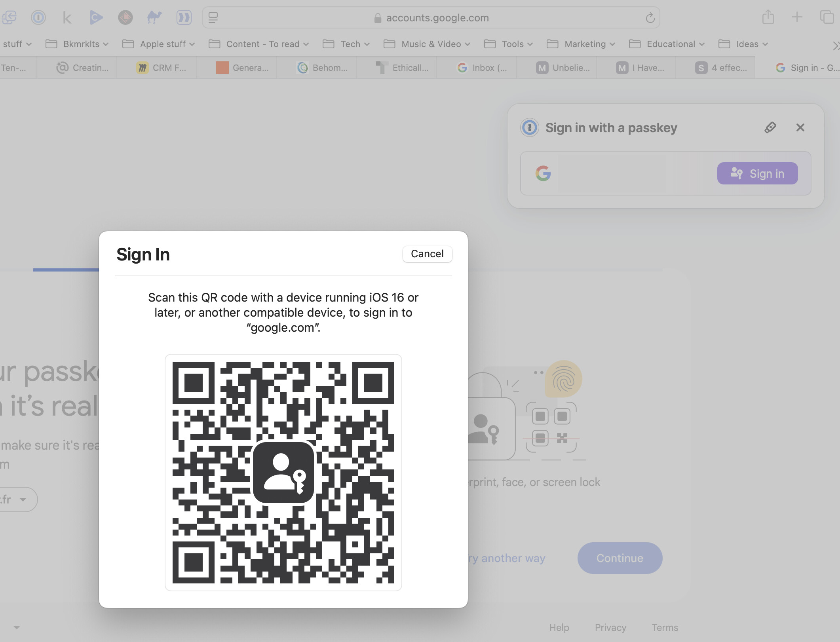
Task: Click the Try another way link
Action: coord(507,558)
